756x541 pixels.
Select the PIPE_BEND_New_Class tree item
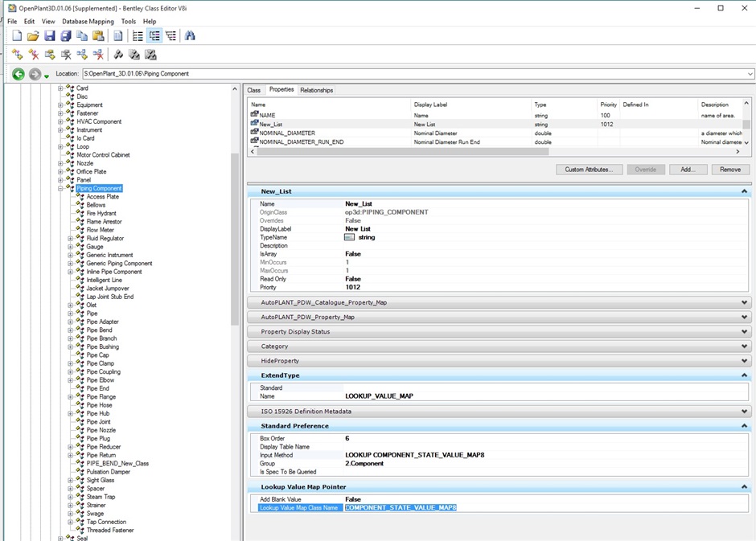[x=117, y=464]
